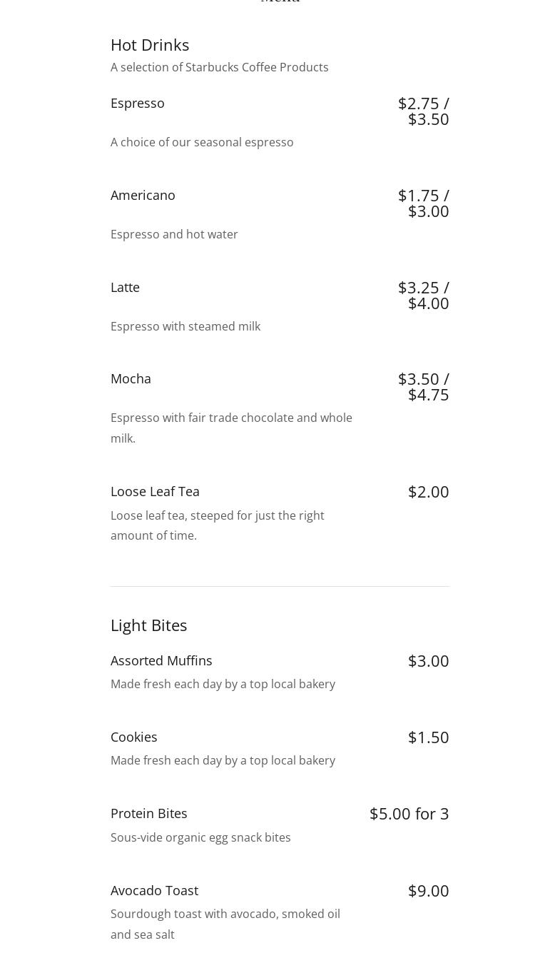This screenshot has width=560, height=968.
Task: Click the Starbucks Coffee Products subtitle
Action: pos(219,67)
